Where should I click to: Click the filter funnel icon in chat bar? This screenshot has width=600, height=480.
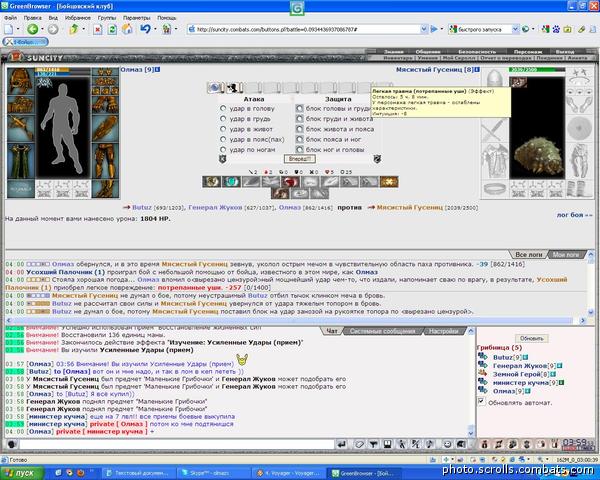(x=373, y=444)
